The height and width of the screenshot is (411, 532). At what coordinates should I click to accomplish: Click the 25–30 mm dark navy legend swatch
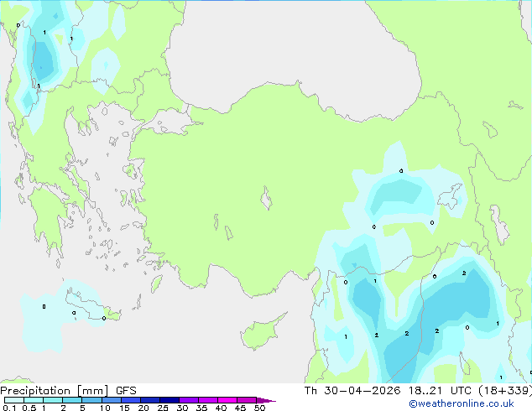(169, 400)
